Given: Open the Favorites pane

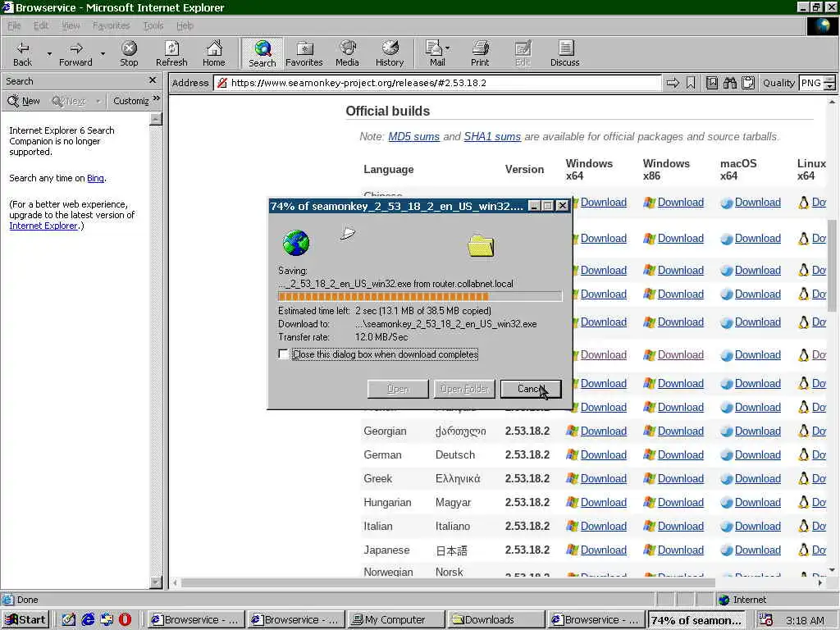Looking at the screenshot, I should 304,53.
